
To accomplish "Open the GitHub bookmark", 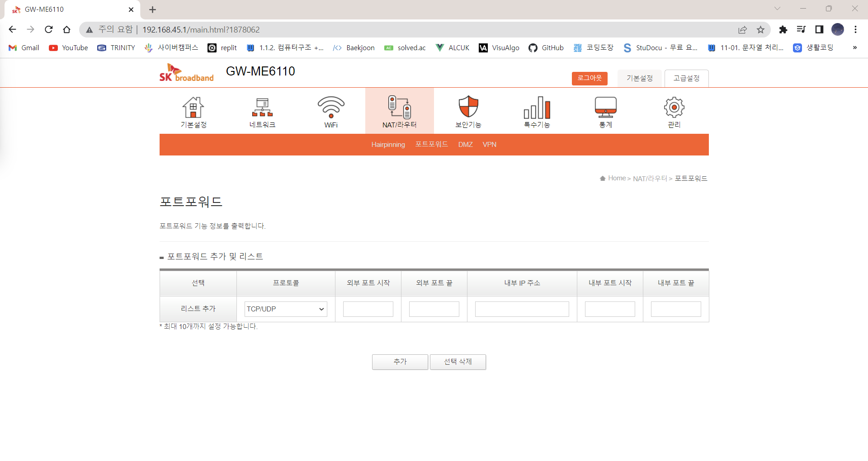I will [x=546, y=48].
